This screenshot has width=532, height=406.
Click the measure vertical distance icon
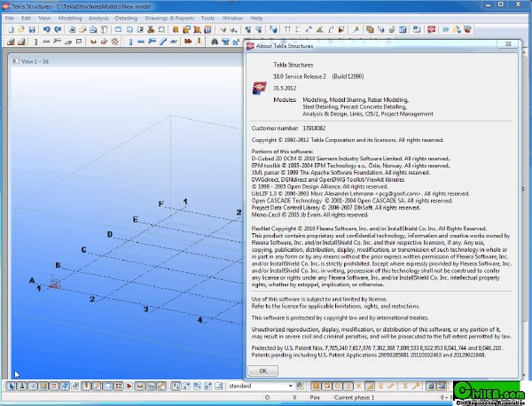pos(297,30)
